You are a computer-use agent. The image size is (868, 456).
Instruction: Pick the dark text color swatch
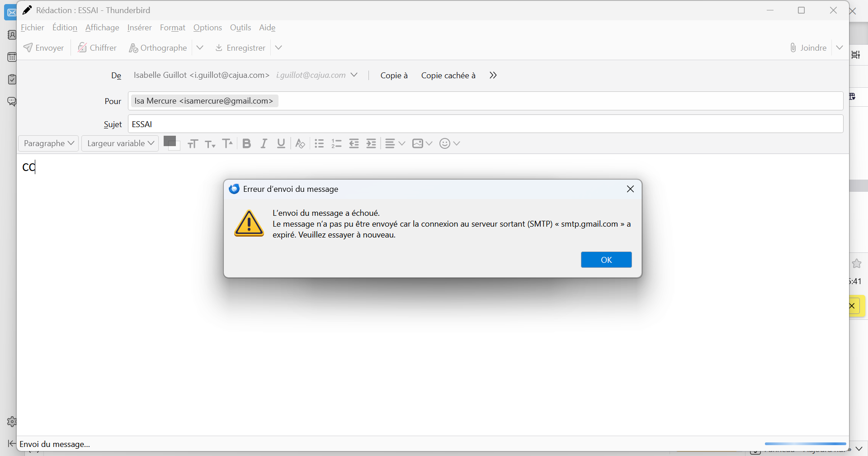pos(169,140)
